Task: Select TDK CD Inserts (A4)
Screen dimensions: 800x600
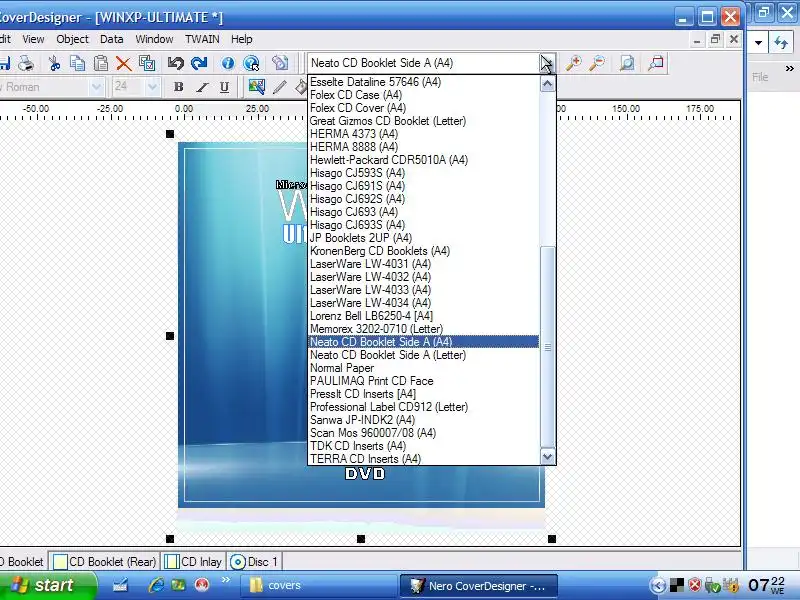Action: pyautogui.click(x=358, y=446)
